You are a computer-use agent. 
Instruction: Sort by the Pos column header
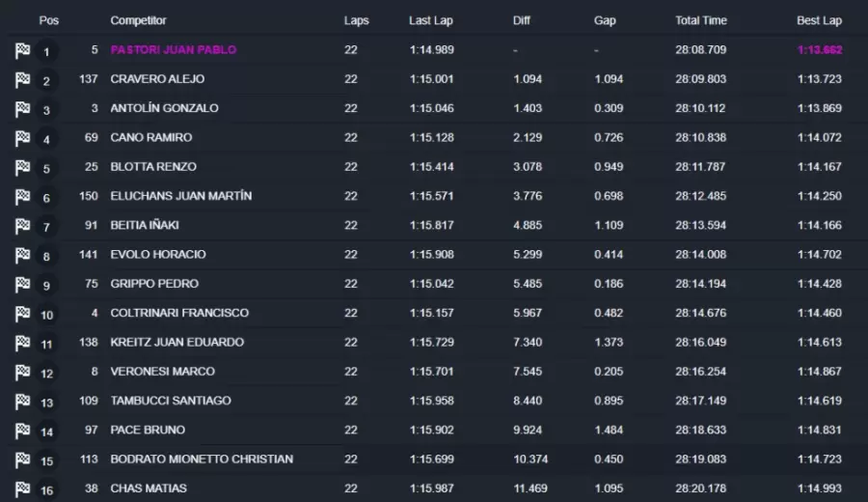[48, 20]
